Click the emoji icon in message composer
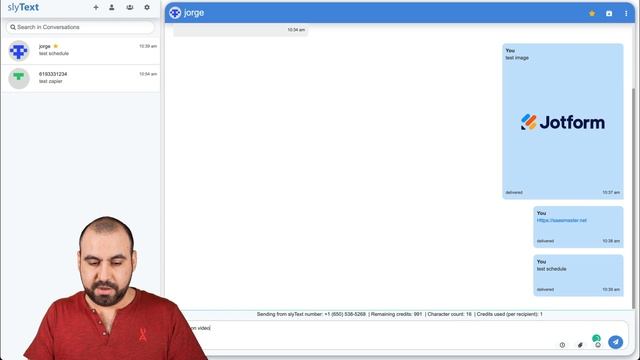 click(x=598, y=345)
